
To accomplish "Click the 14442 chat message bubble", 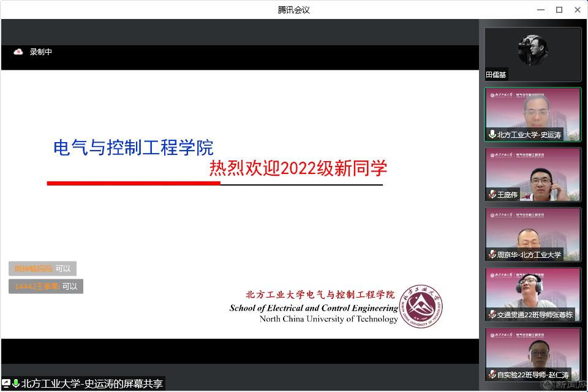I will (x=46, y=286).
